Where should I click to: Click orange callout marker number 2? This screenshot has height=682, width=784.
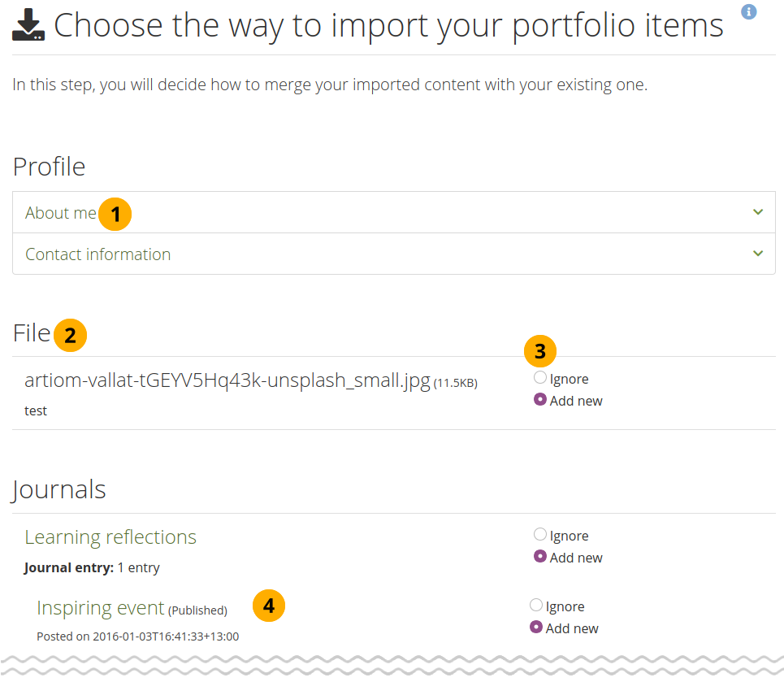click(x=71, y=335)
